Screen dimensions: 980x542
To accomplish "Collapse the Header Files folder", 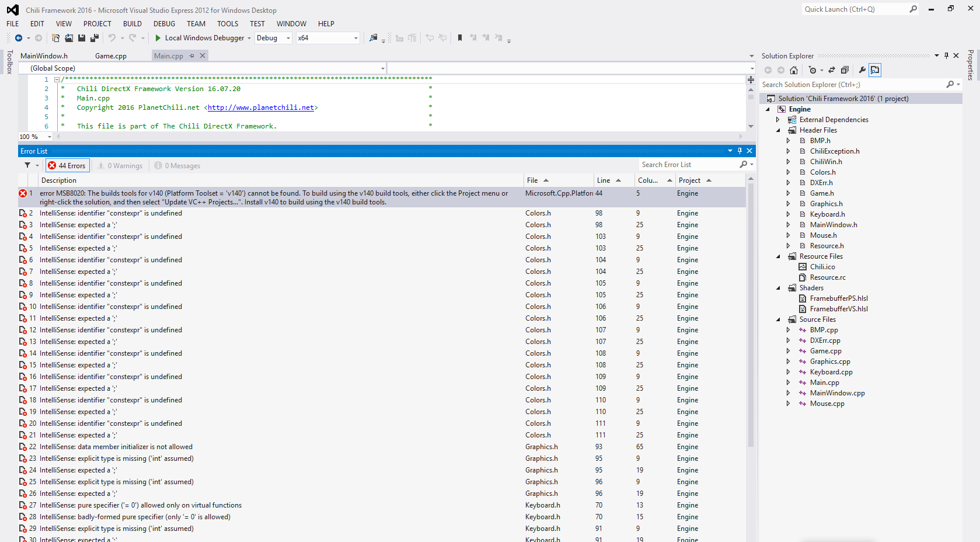I will click(x=778, y=130).
